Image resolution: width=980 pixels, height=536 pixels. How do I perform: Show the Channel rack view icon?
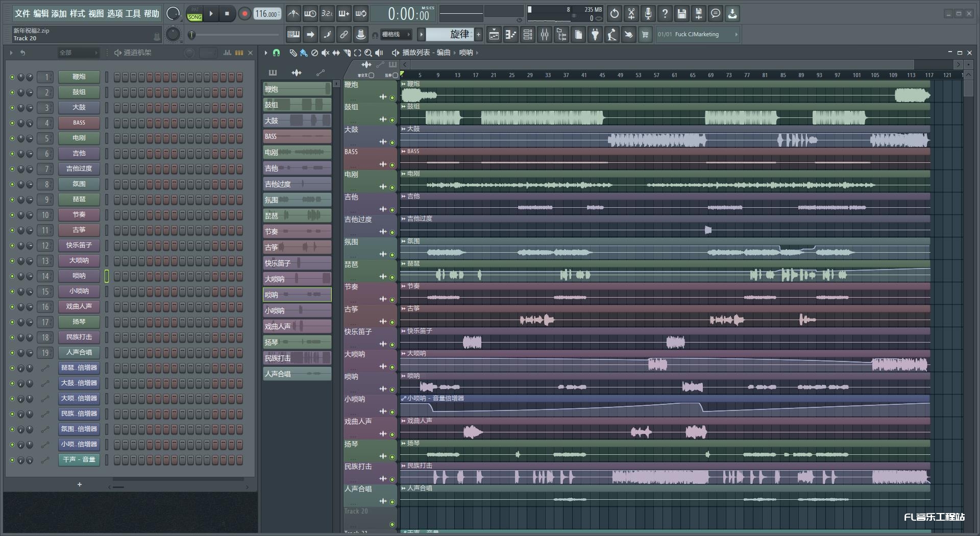(x=528, y=35)
